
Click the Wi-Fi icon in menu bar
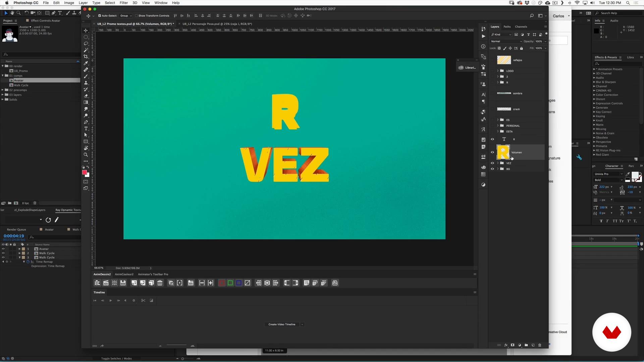click(577, 3)
